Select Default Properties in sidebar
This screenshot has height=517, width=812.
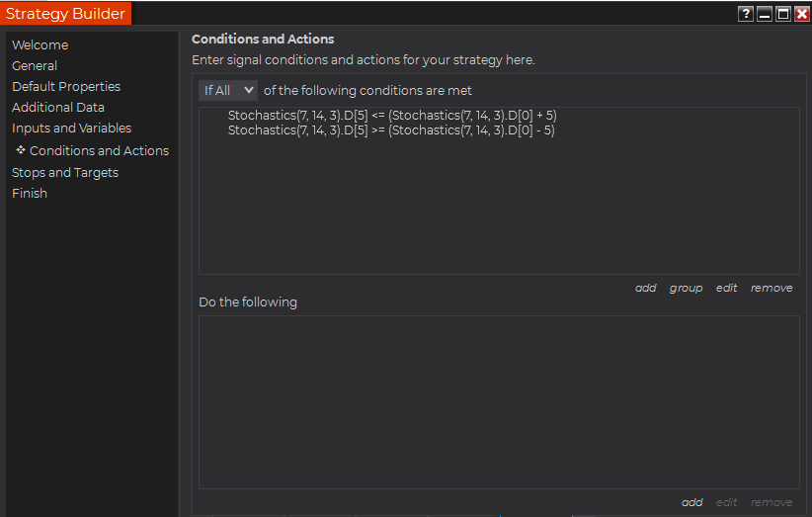coord(66,86)
